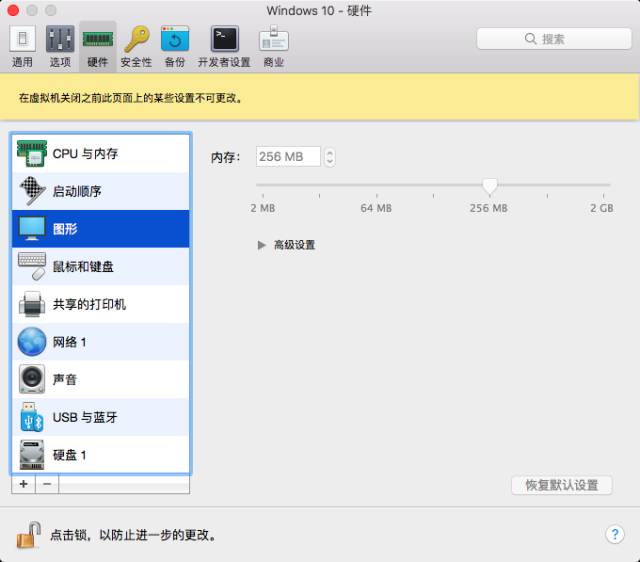Select the 网络 1 list row
640x562 pixels.
point(100,342)
